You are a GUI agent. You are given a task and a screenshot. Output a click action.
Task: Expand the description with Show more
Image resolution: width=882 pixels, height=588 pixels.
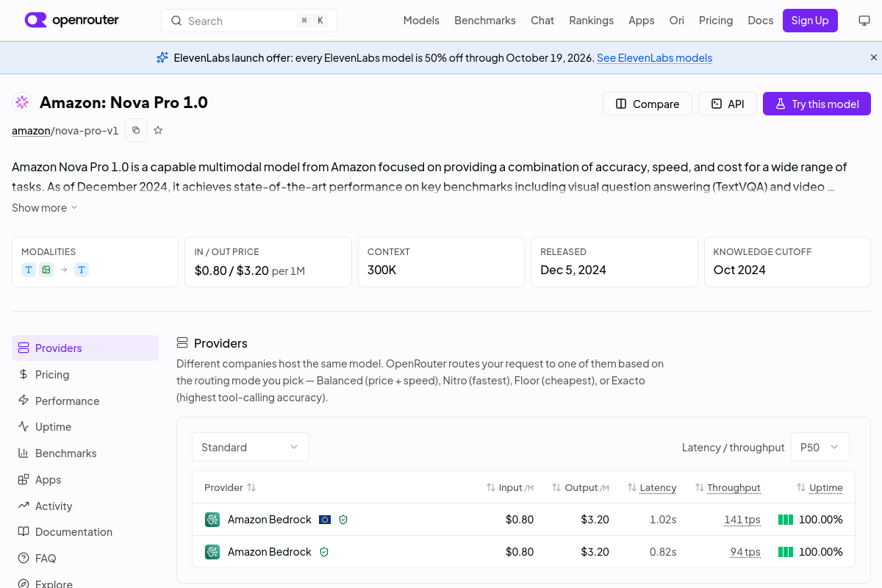point(45,208)
